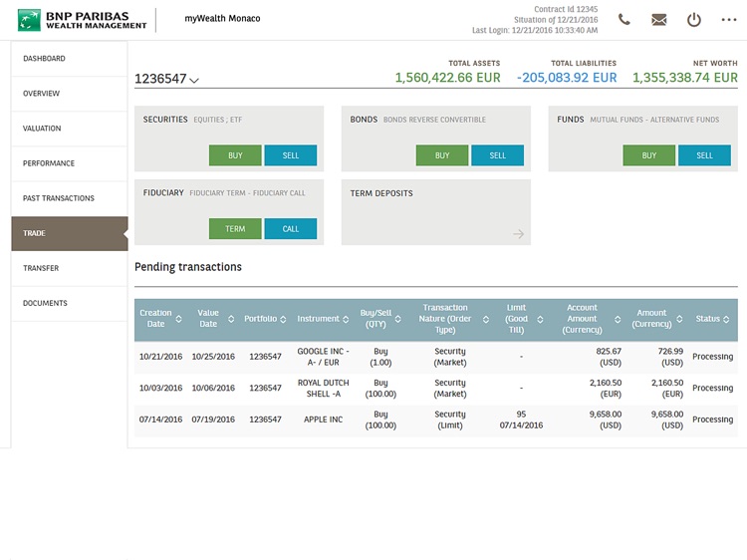Click value date 07/19/2016

click(x=213, y=420)
